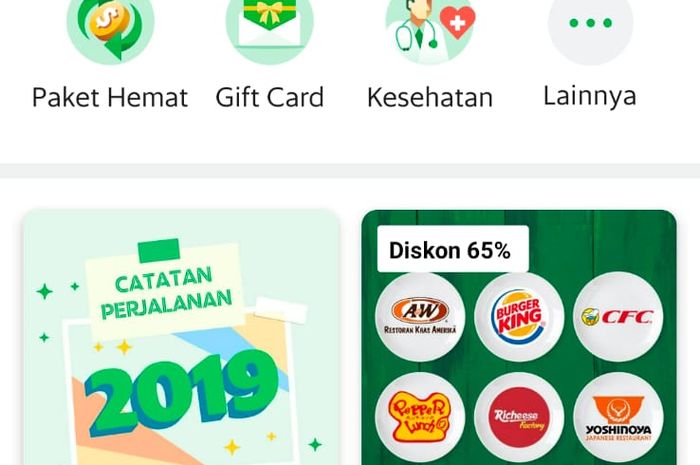Tap the CFC logo plate
The image size is (700, 465).
coord(618,317)
